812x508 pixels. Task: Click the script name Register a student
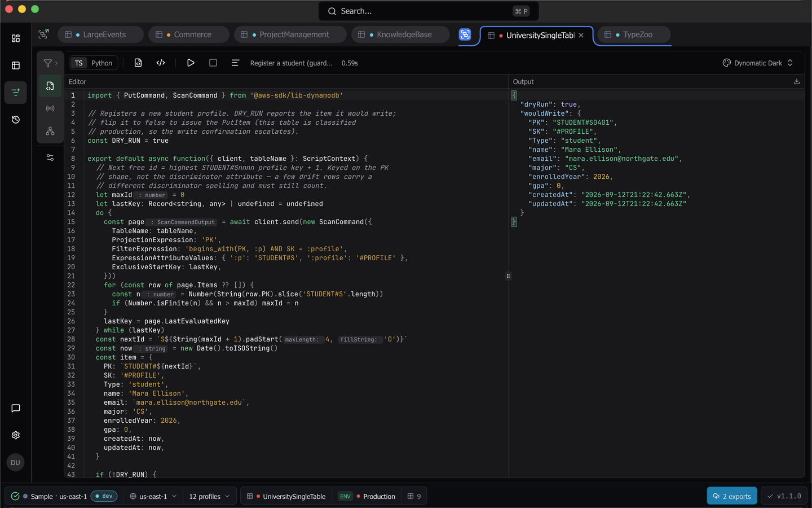tap(291, 63)
